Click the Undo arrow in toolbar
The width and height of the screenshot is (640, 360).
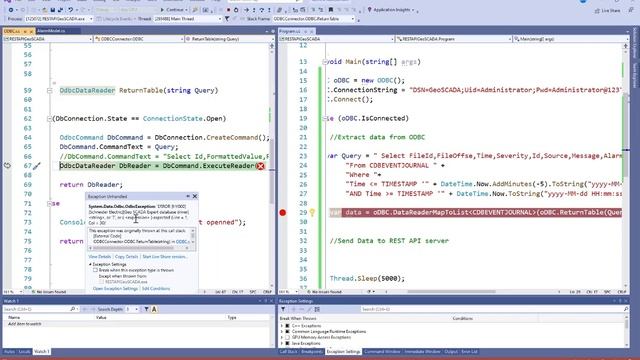pyautogui.click(x=71, y=9)
